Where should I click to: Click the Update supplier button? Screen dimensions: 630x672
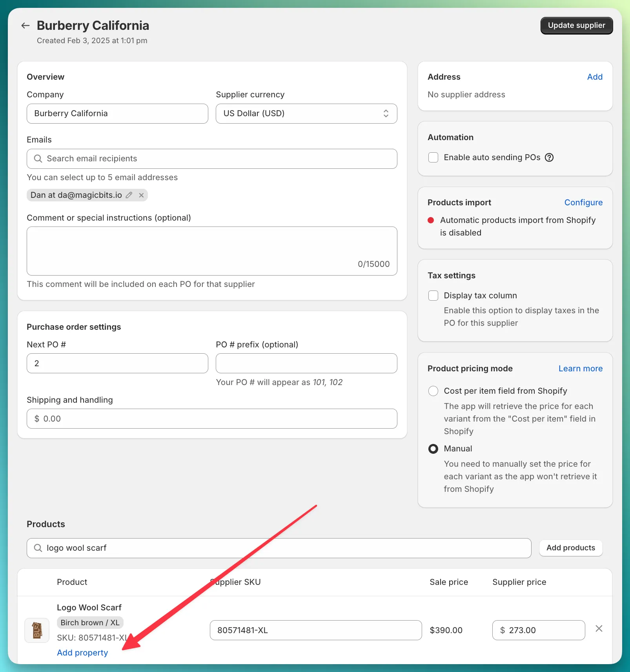coord(576,26)
